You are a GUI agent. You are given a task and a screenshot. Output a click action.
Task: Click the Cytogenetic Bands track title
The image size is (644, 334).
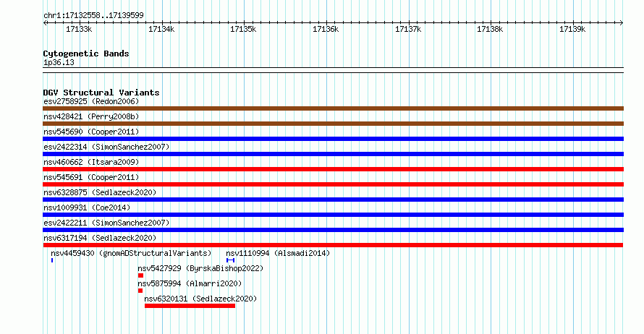click(x=86, y=53)
